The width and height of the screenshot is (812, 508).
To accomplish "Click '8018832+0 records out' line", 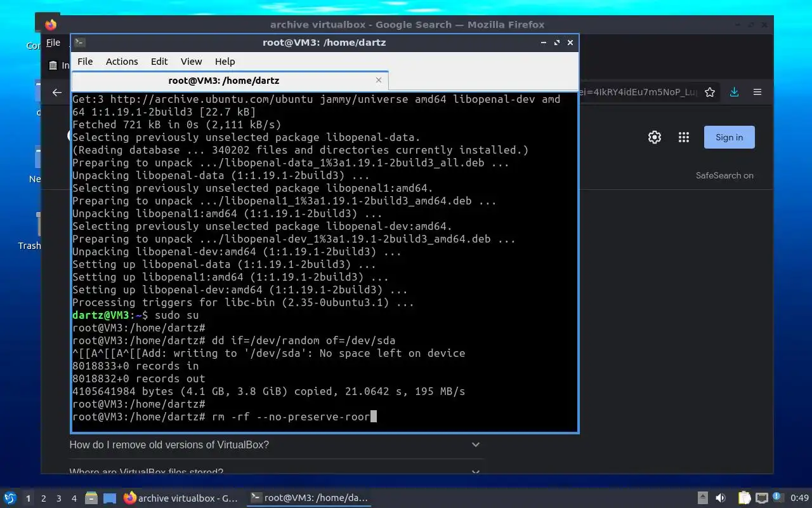I will tap(138, 378).
